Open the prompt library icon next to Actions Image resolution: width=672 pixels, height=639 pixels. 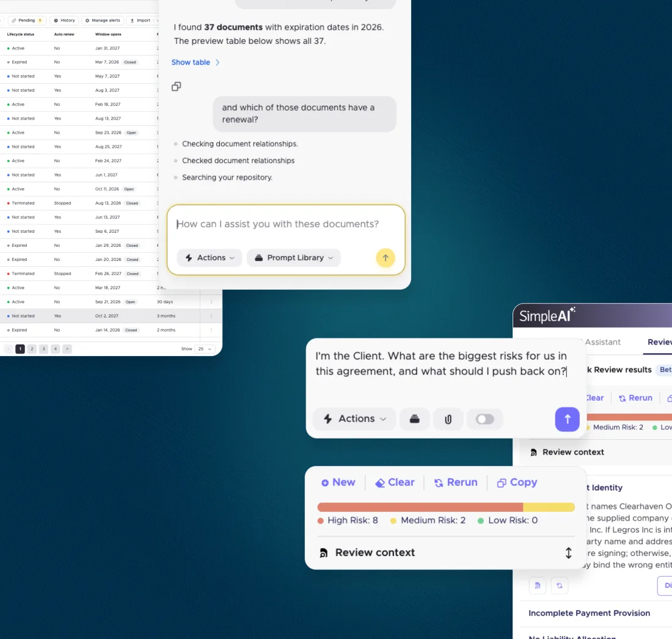point(414,418)
